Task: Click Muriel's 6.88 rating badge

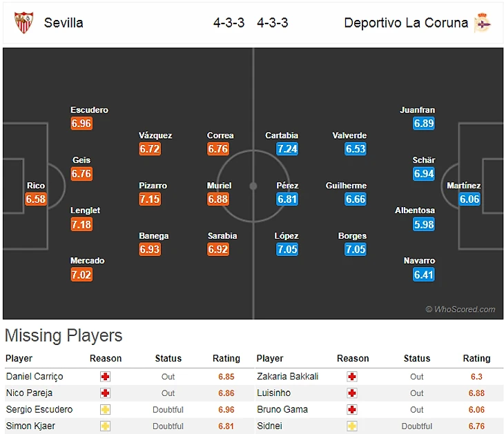Action: pyautogui.click(x=218, y=199)
